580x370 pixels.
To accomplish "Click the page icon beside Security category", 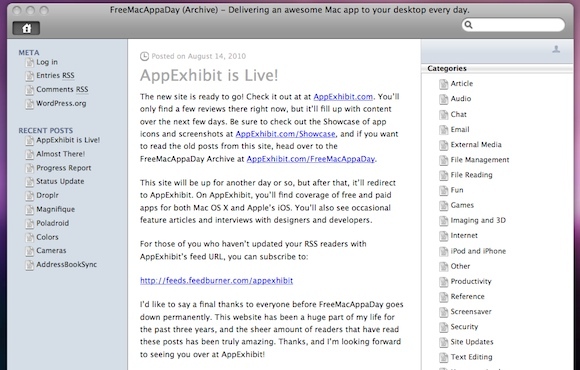I will pyautogui.click(x=444, y=327).
